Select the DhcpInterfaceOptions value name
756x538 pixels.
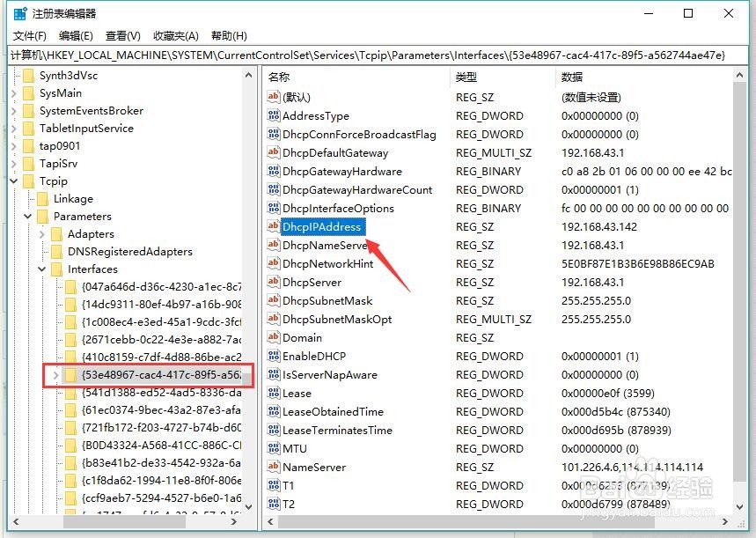pyautogui.click(x=338, y=208)
